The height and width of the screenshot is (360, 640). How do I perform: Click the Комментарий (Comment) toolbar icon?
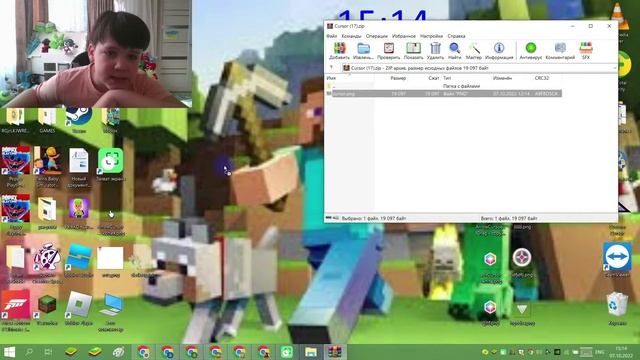(560, 51)
